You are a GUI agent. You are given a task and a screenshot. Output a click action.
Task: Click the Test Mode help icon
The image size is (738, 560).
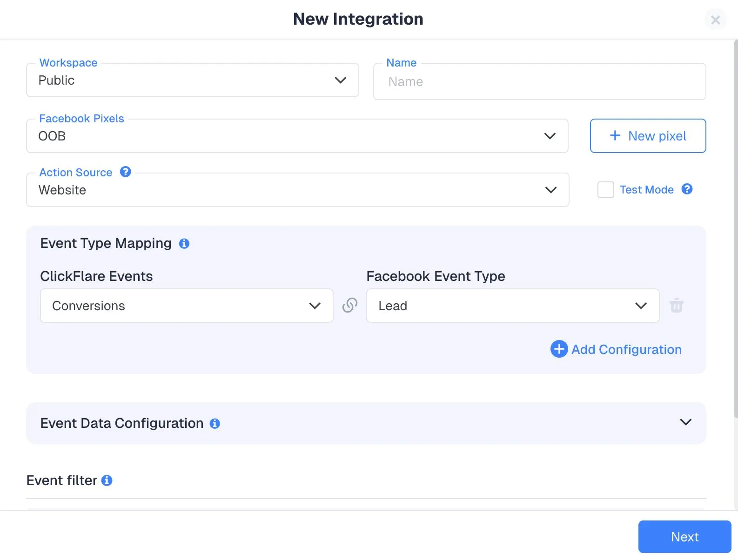pos(687,189)
